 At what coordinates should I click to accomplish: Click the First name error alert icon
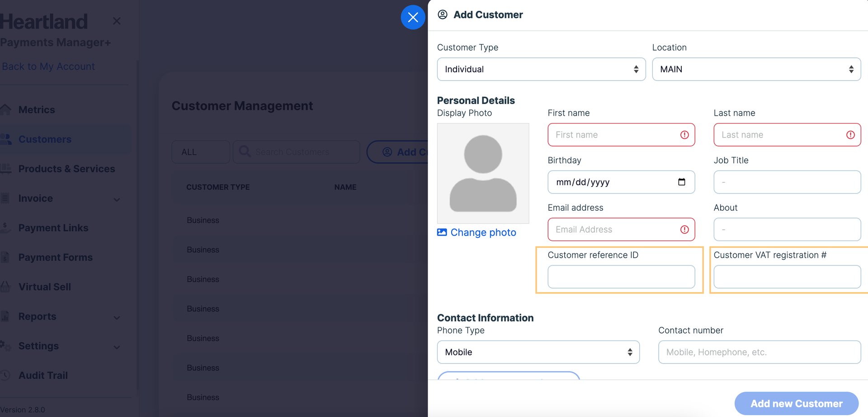tap(684, 135)
